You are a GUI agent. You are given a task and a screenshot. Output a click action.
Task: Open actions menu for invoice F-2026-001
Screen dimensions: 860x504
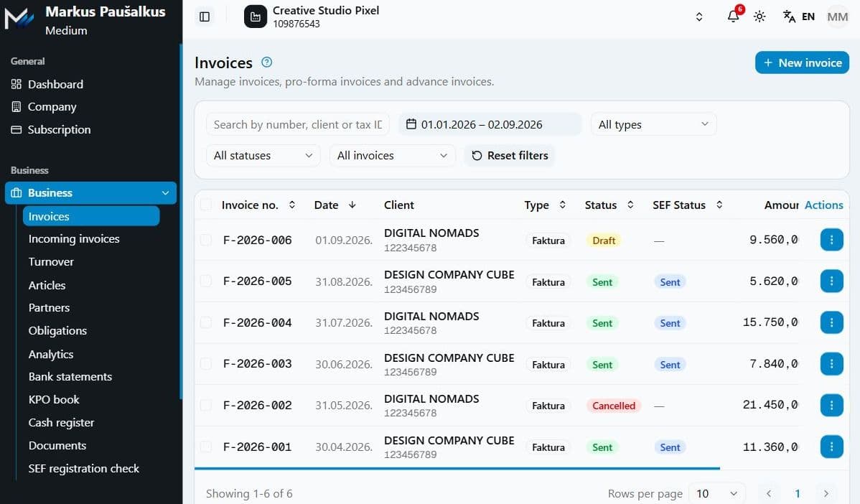click(x=831, y=447)
